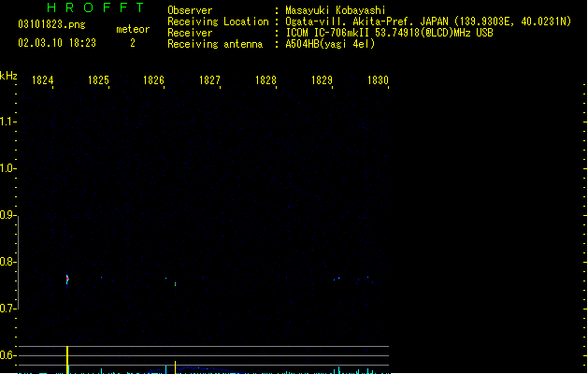
Task: Click the 0.6 frequency axis label
Action: pyautogui.click(x=7, y=355)
